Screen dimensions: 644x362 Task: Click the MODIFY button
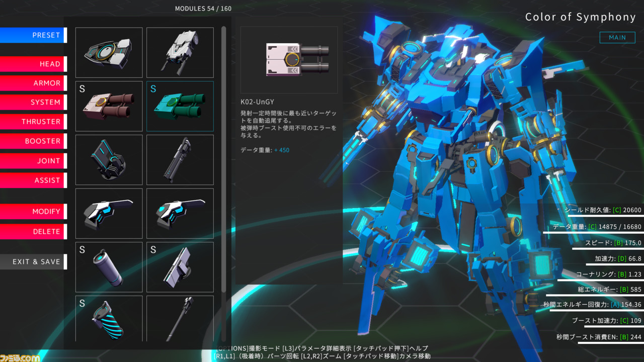[33, 212]
